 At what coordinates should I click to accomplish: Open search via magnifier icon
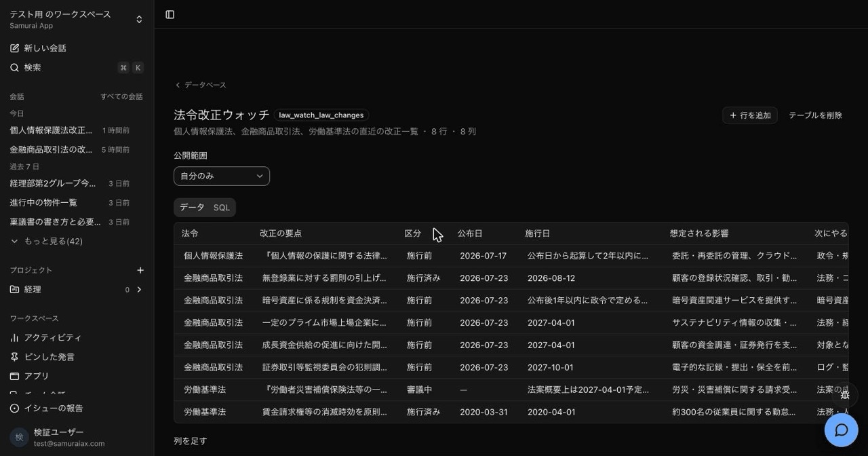point(14,67)
